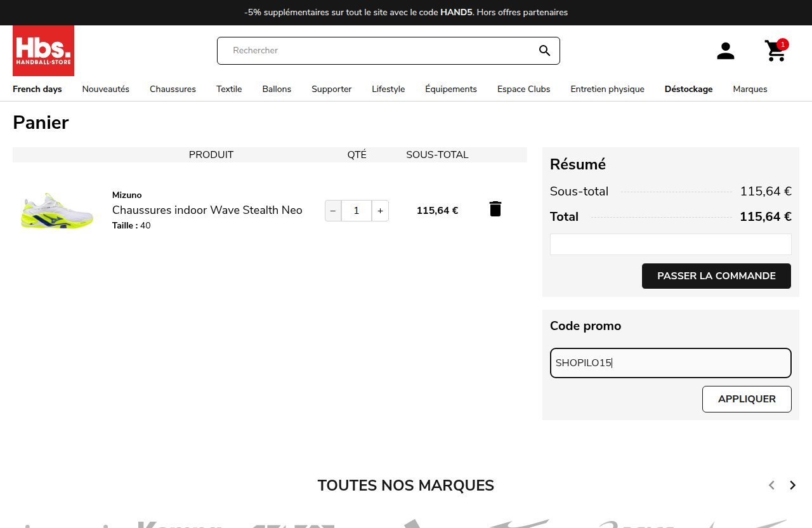
Task: Open the Espace Clubs menu
Action: click(x=524, y=89)
